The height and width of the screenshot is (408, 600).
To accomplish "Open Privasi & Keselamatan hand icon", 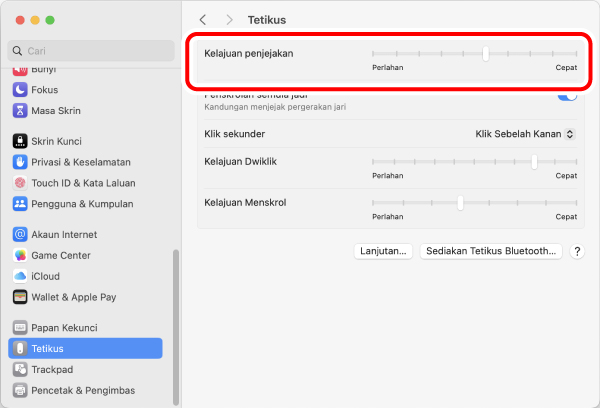I will click(x=20, y=162).
